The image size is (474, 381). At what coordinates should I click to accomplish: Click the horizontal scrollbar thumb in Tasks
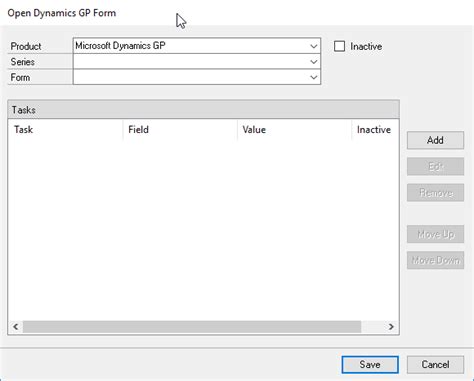(192, 327)
